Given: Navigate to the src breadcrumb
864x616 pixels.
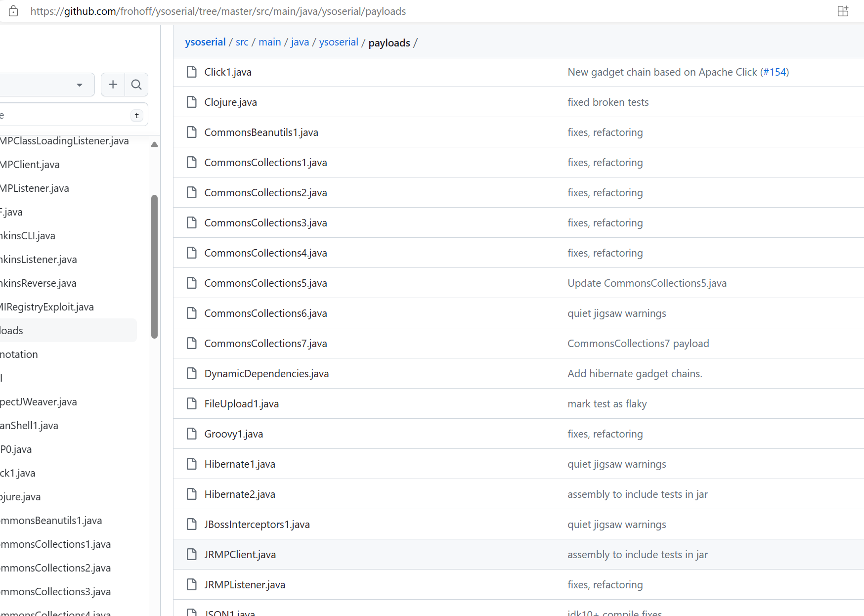Looking at the screenshot, I should pos(242,43).
